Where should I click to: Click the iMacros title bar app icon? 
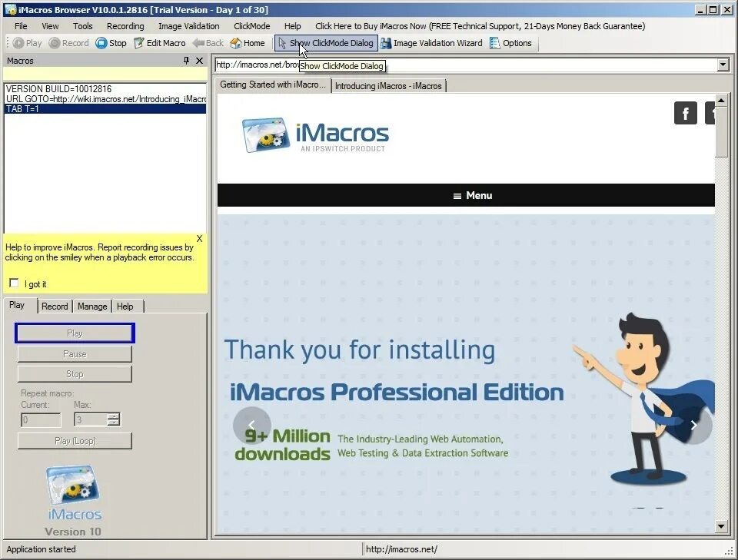(x=10, y=9)
